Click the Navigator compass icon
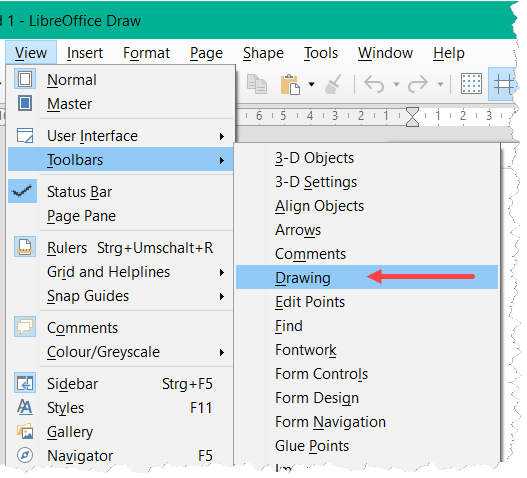This screenshot has height=478, width=527. (25, 455)
